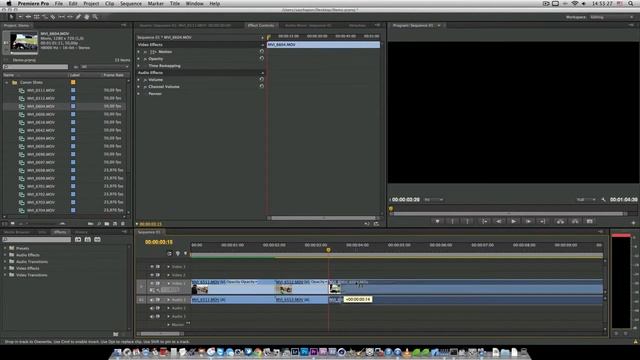Expand Opacity effect properties
Image resolution: width=640 pixels, height=360 pixels.
pyautogui.click(x=139, y=59)
